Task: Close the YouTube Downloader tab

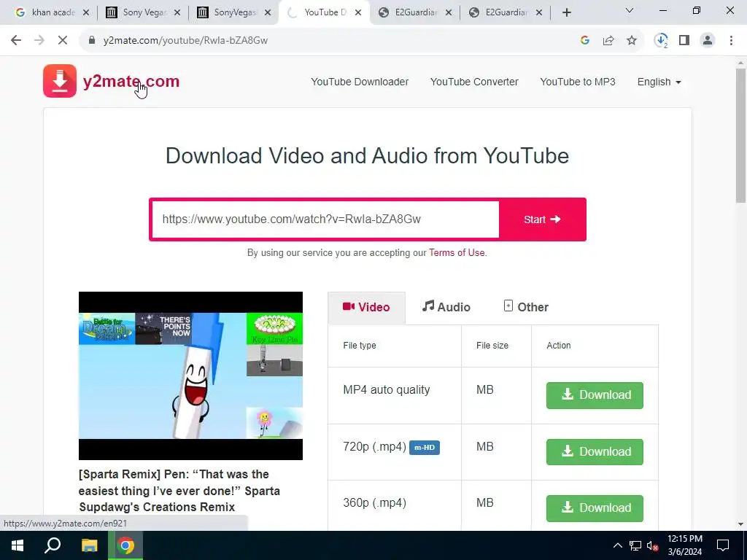Action: [358, 12]
